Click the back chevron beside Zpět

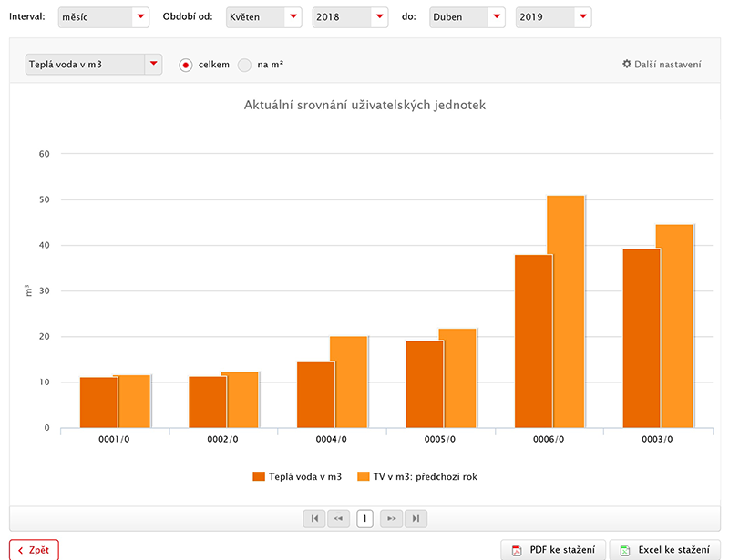click(x=21, y=550)
